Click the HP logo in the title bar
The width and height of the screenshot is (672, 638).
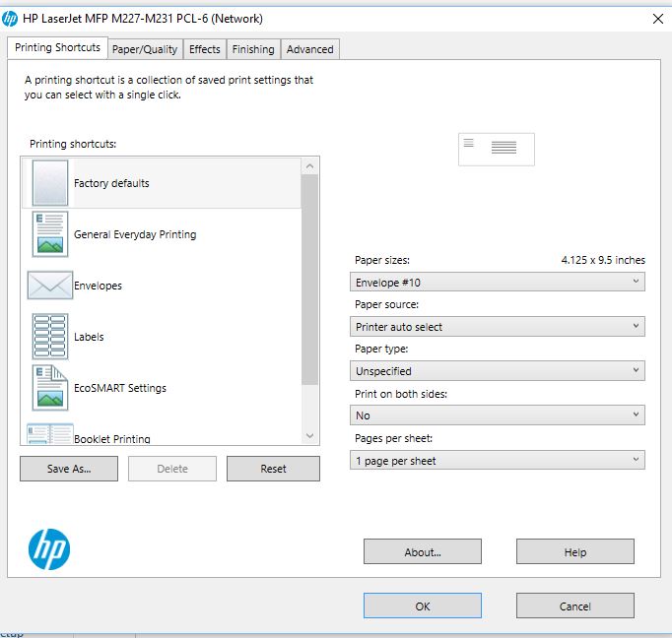[x=10, y=19]
